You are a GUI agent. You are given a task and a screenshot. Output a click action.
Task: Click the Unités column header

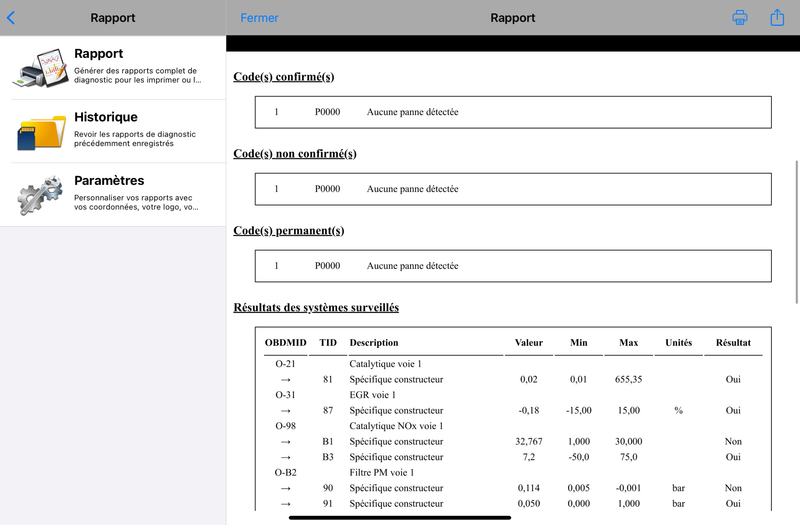point(679,343)
